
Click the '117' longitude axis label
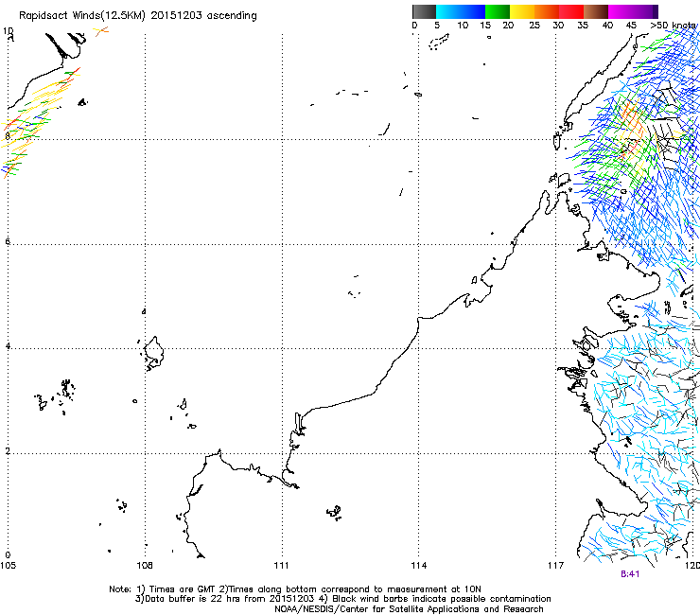[x=556, y=566]
